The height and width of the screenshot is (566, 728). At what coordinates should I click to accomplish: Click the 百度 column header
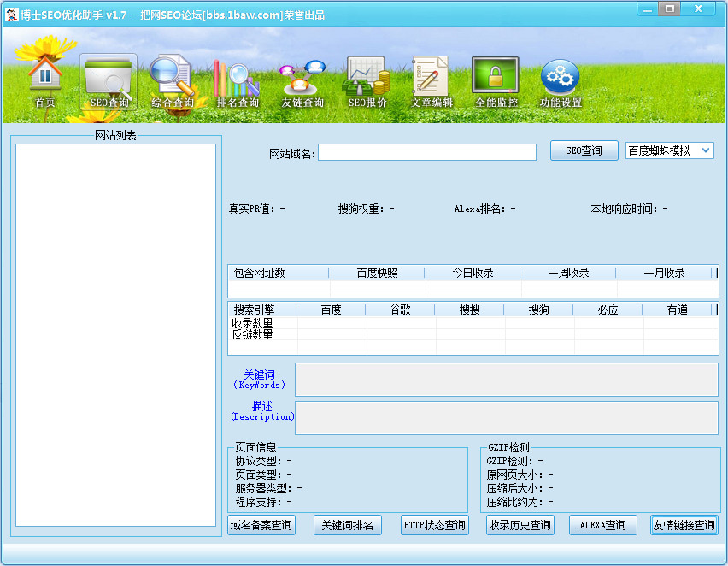click(331, 310)
